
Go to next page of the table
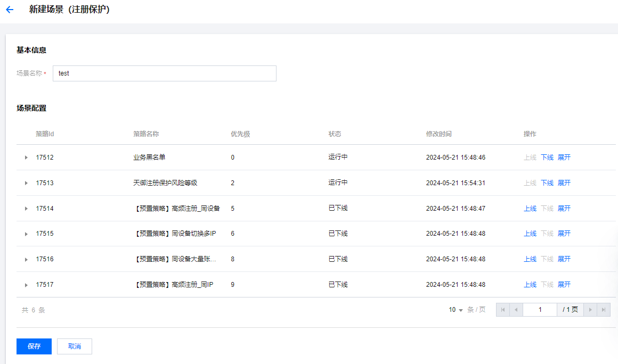(590, 310)
